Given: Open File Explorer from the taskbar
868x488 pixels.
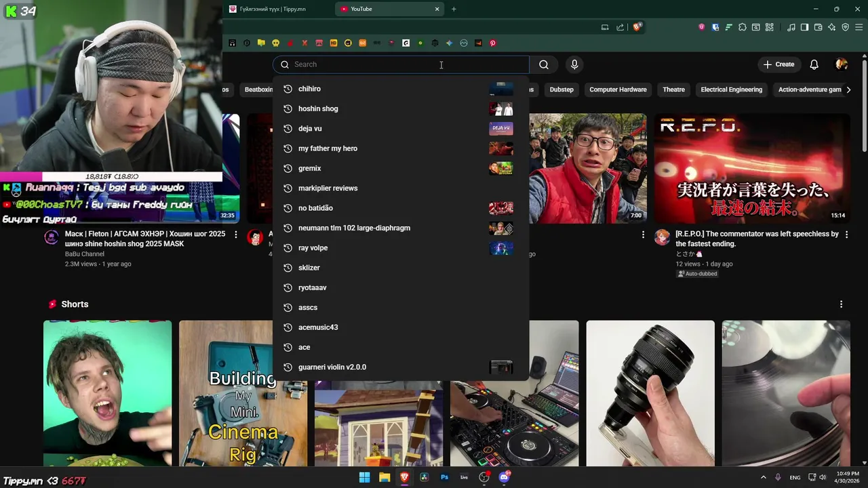Looking at the screenshot, I should point(384,477).
